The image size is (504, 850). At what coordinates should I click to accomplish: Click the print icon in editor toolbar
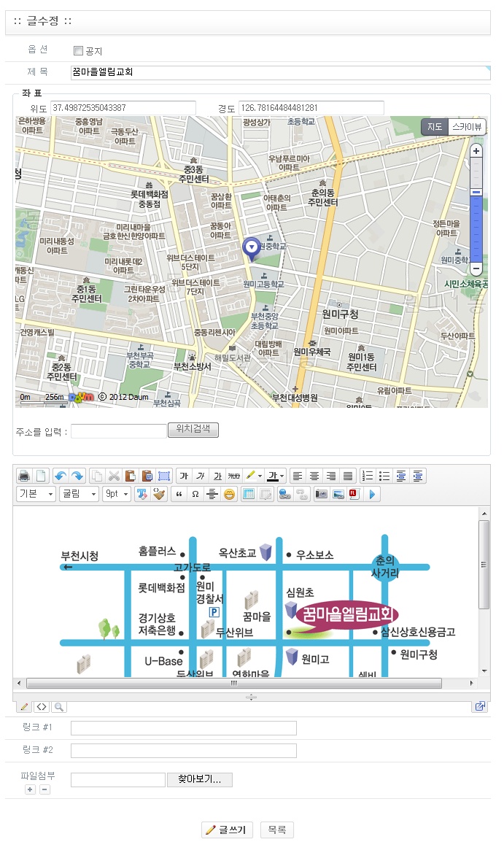click(x=24, y=476)
